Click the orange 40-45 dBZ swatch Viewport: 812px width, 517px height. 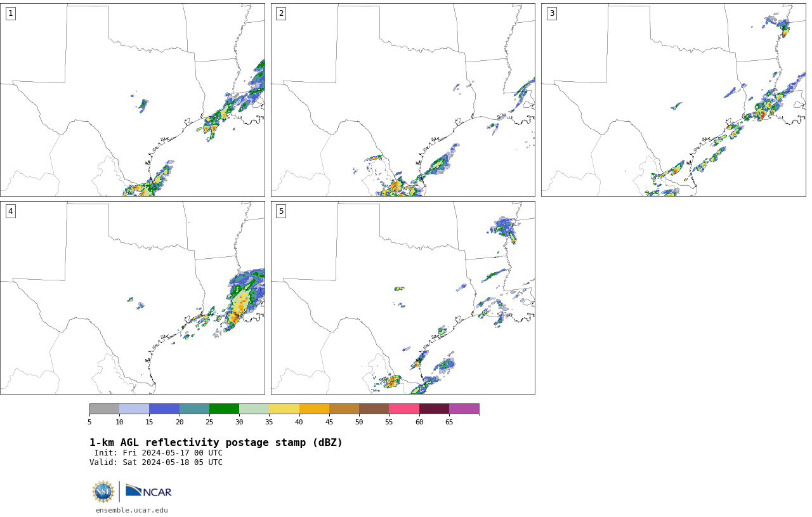[314, 409]
